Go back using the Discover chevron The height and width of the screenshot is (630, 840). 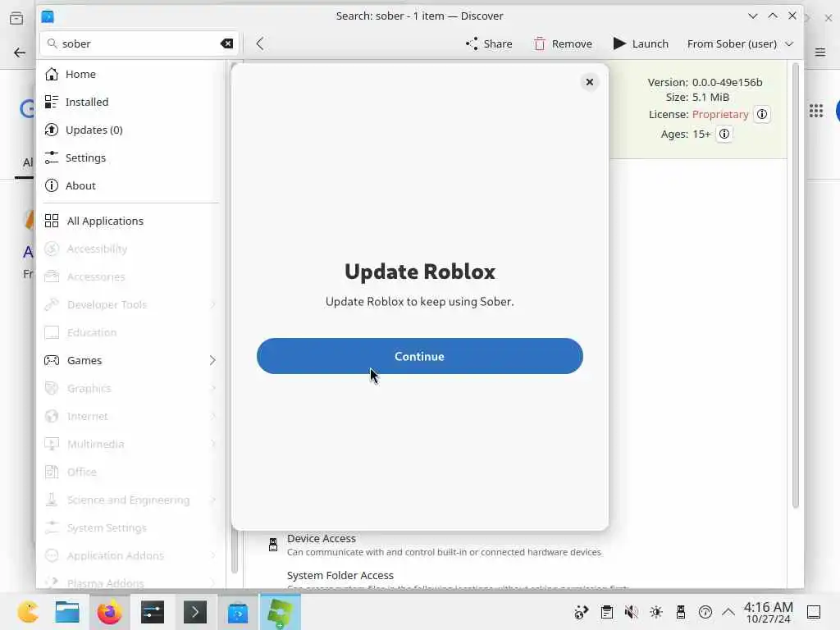[x=260, y=43]
